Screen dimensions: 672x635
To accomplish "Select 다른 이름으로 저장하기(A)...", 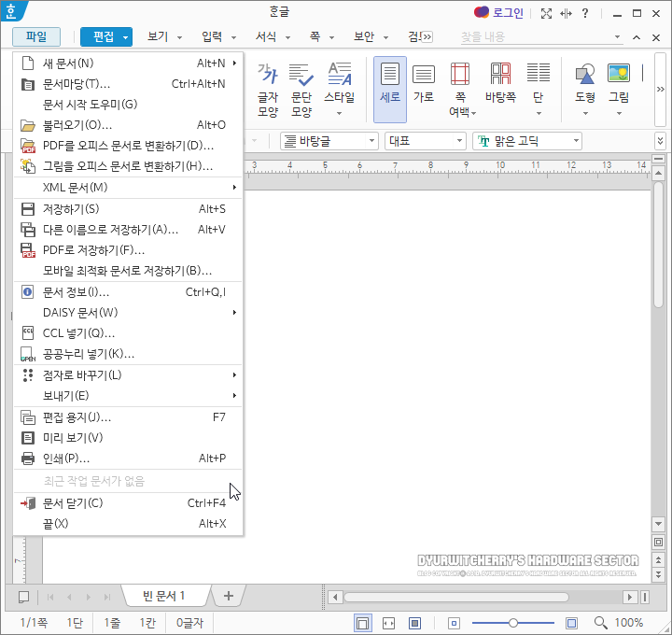I will (x=128, y=230).
